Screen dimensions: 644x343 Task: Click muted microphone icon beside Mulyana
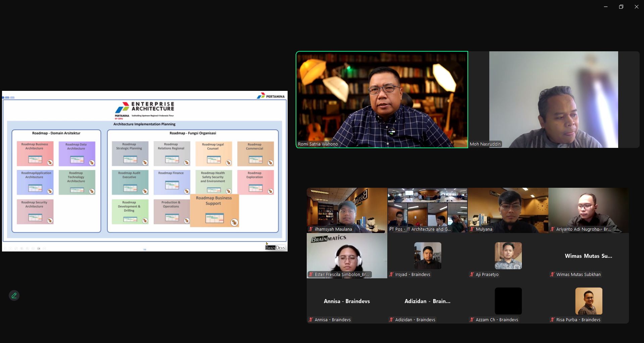[x=472, y=229]
